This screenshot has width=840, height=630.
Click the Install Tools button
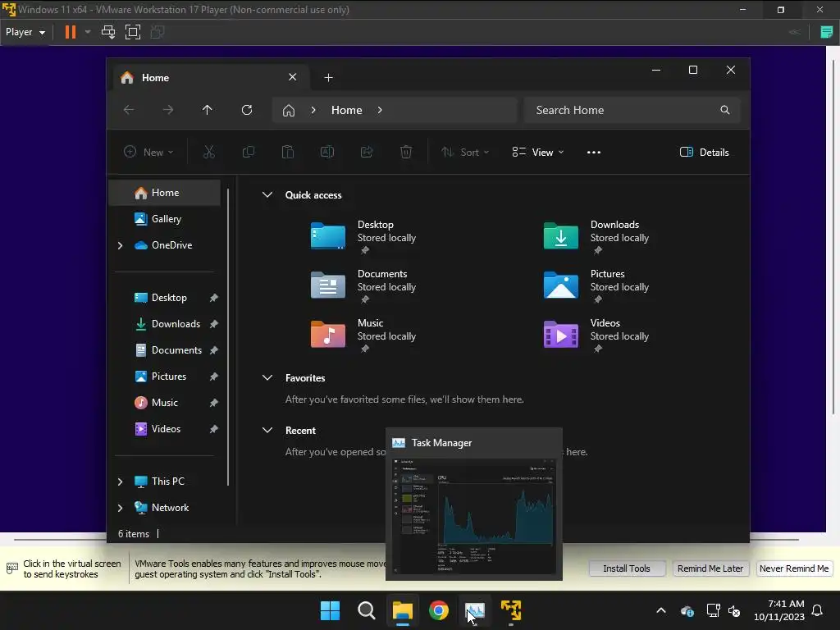coord(627,568)
